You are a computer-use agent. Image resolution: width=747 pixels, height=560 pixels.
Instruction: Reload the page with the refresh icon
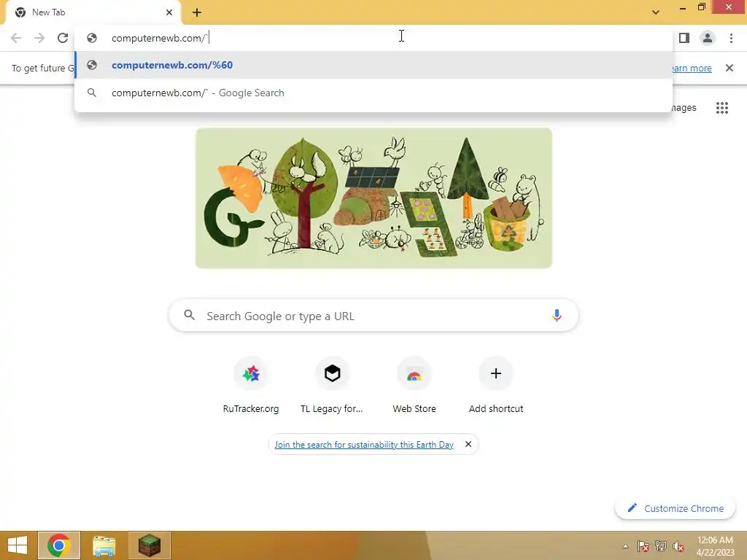(x=63, y=38)
